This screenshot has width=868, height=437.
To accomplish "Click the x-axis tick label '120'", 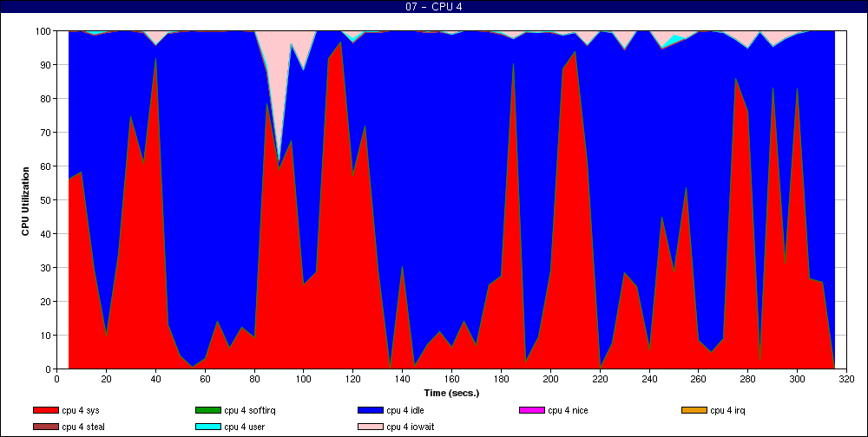I will (x=352, y=379).
